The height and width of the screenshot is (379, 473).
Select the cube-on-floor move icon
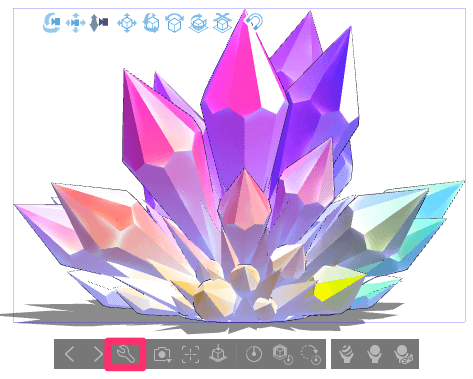click(x=222, y=23)
